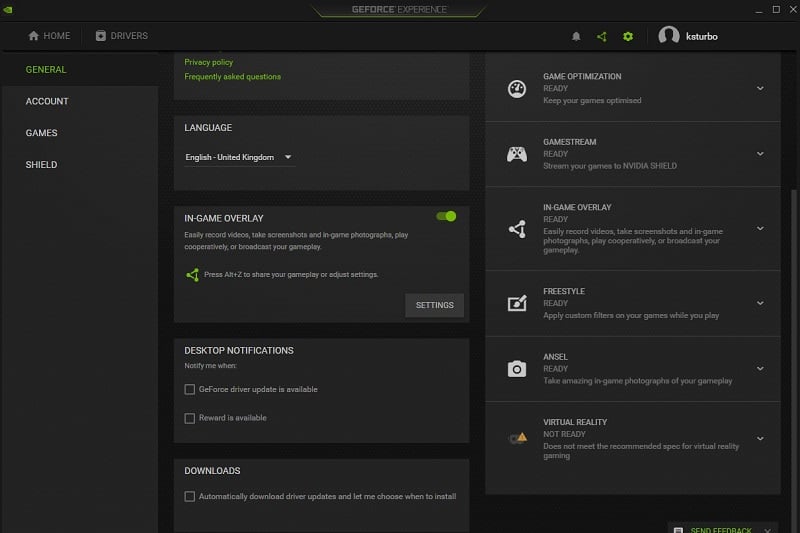Click the DOWNLOADS heading

pos(212,471)
